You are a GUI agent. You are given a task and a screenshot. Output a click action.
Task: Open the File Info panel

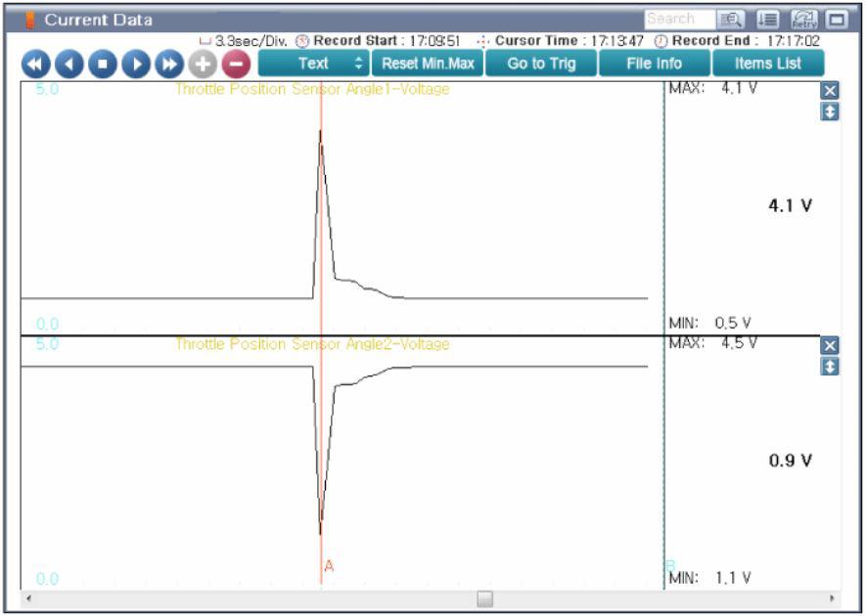coord(654,64)
